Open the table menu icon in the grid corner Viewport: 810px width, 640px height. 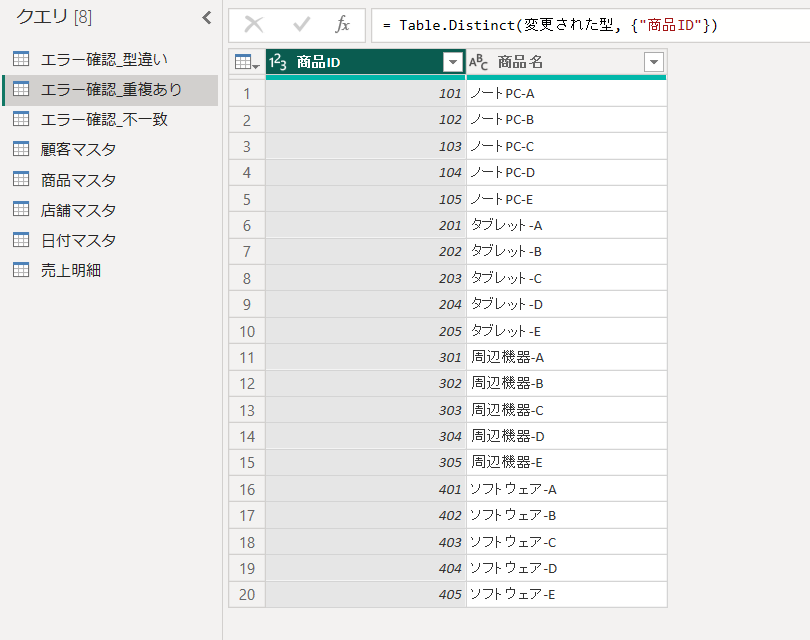tap(247, 63)
